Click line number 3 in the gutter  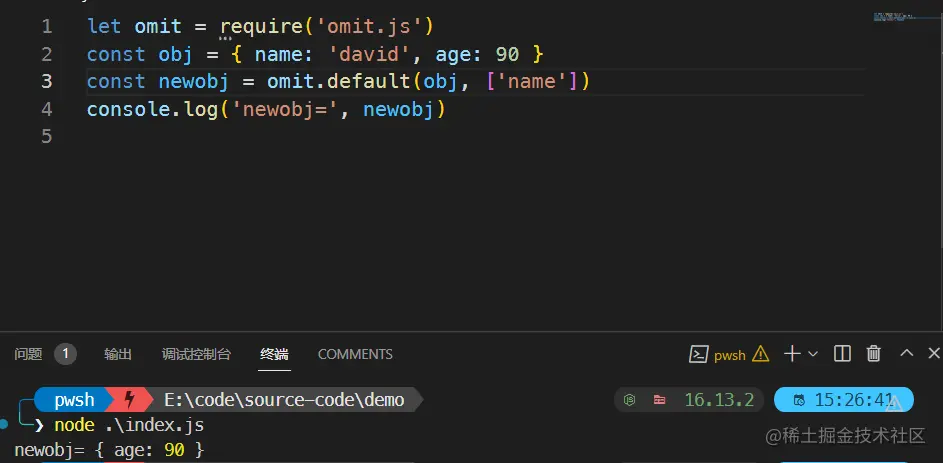(47, 82)
